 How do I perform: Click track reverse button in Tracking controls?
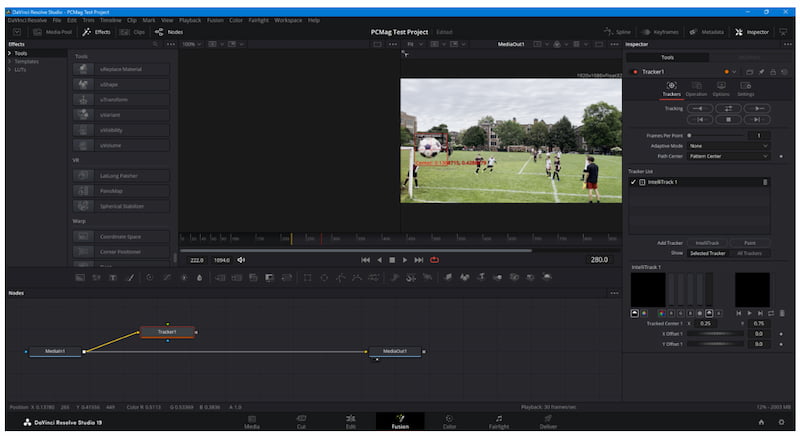click(700, 109)
